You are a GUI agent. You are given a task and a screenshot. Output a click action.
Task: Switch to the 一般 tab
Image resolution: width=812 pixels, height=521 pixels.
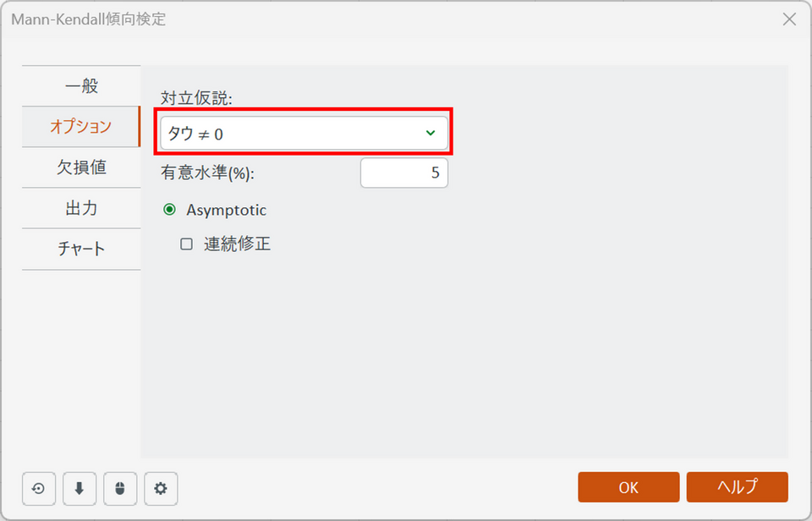[81, 86]
